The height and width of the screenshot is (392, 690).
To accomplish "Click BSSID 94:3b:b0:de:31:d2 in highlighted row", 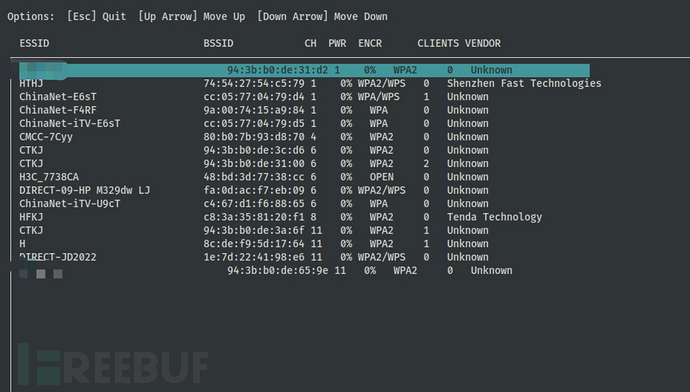I will (278, 70).
